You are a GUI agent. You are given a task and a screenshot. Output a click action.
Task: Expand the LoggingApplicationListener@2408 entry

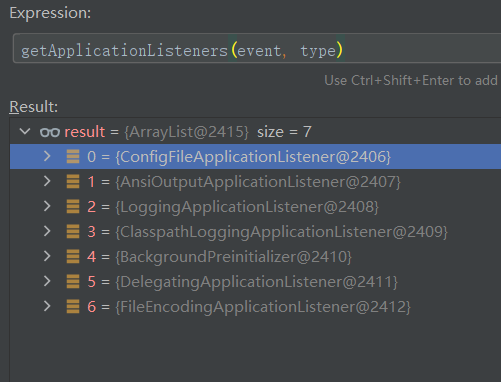[47, 206]
